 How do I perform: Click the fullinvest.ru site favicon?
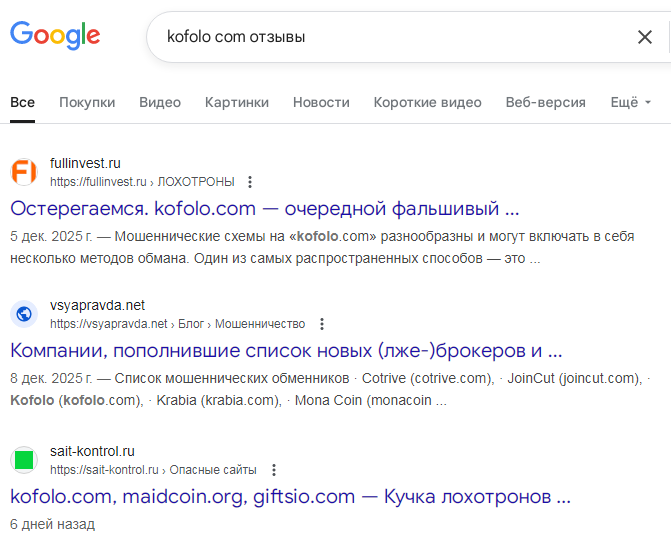(24, 171)
